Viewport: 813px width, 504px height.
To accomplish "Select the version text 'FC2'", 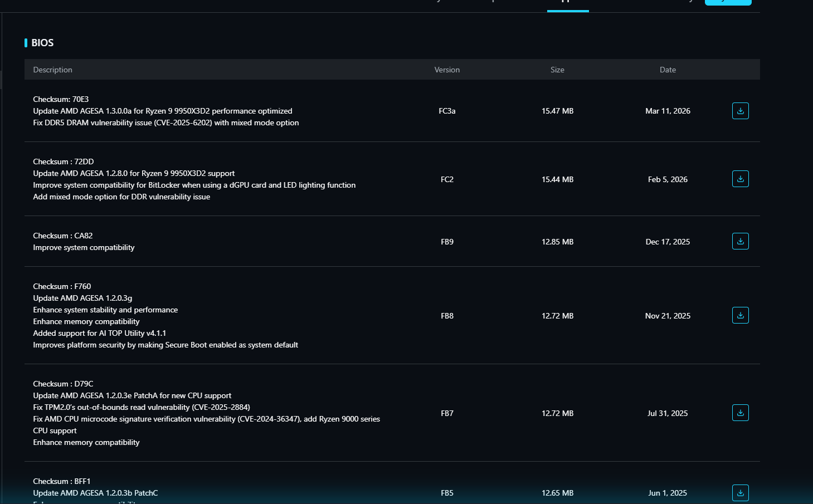I will coord(447,179).
